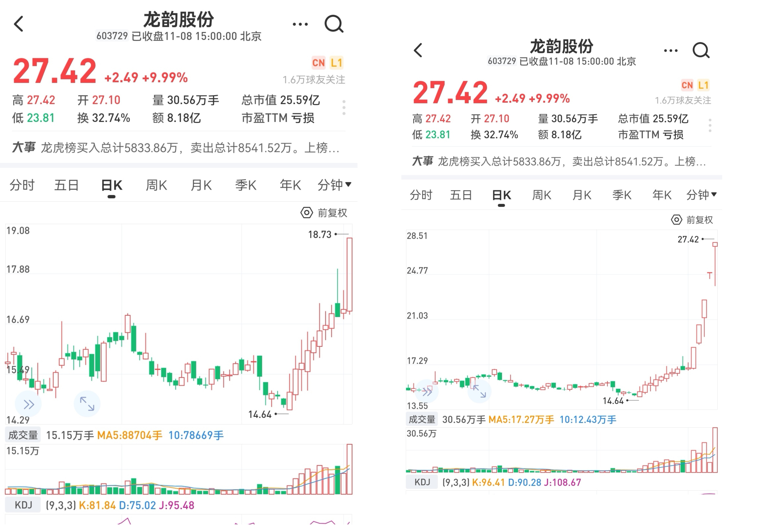Tap fullscreen expand icon on left chart
The width and height of the screenshot is (778, 532).
(87, 404)
